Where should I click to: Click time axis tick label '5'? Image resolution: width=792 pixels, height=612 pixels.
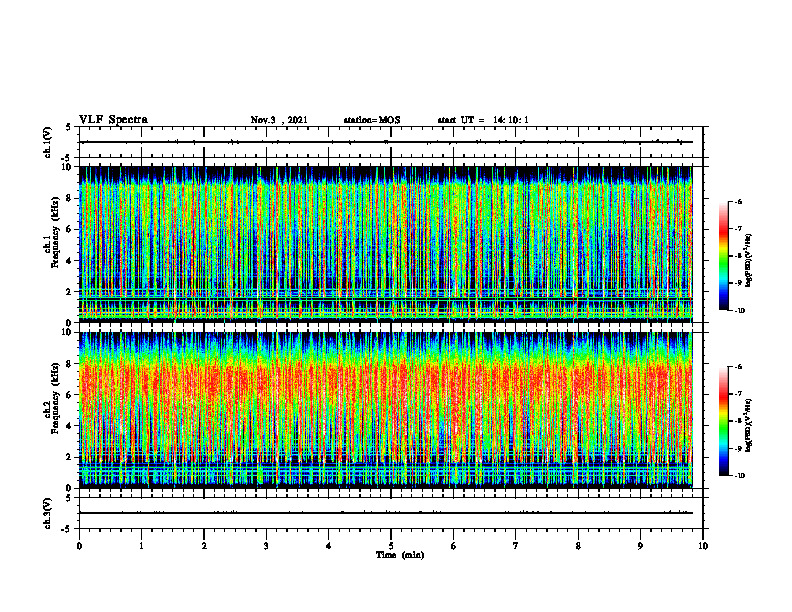pyautogui.click(x=391, y=546)
